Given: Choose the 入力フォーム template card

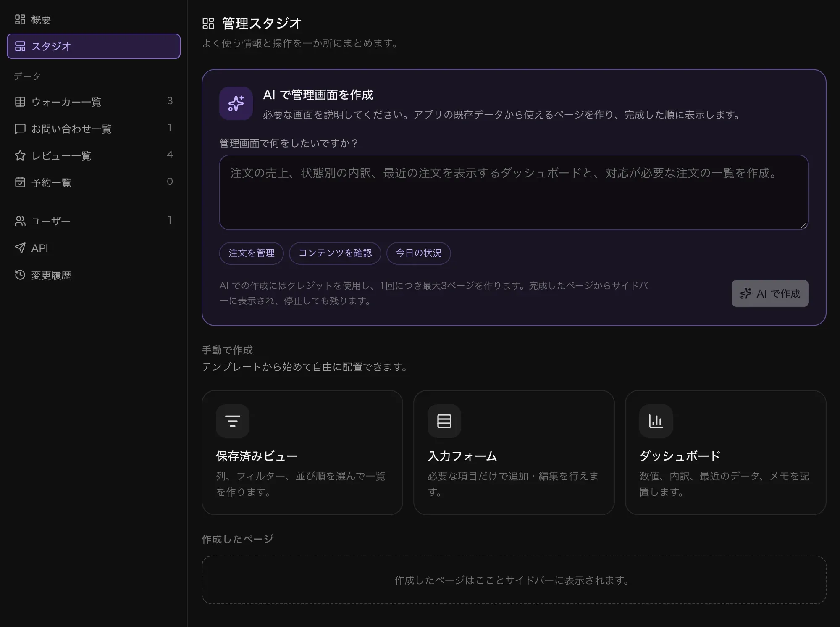Looking at the screenshot, I should 514,453.
